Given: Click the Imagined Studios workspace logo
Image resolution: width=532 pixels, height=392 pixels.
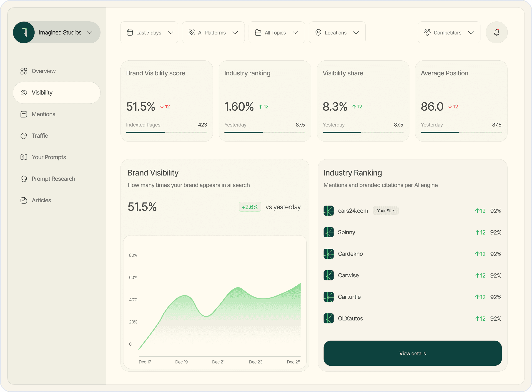Looking at the screenshot, I should [24, 32].
